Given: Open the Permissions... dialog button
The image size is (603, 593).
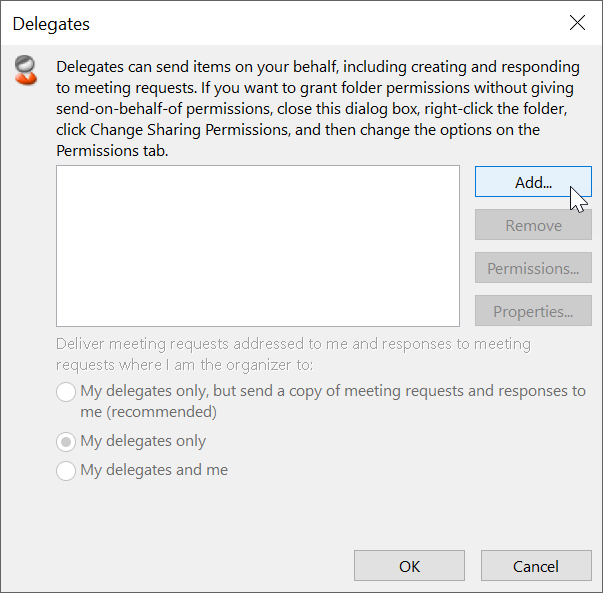Looking at the screenshot, I should pos(533,268).
